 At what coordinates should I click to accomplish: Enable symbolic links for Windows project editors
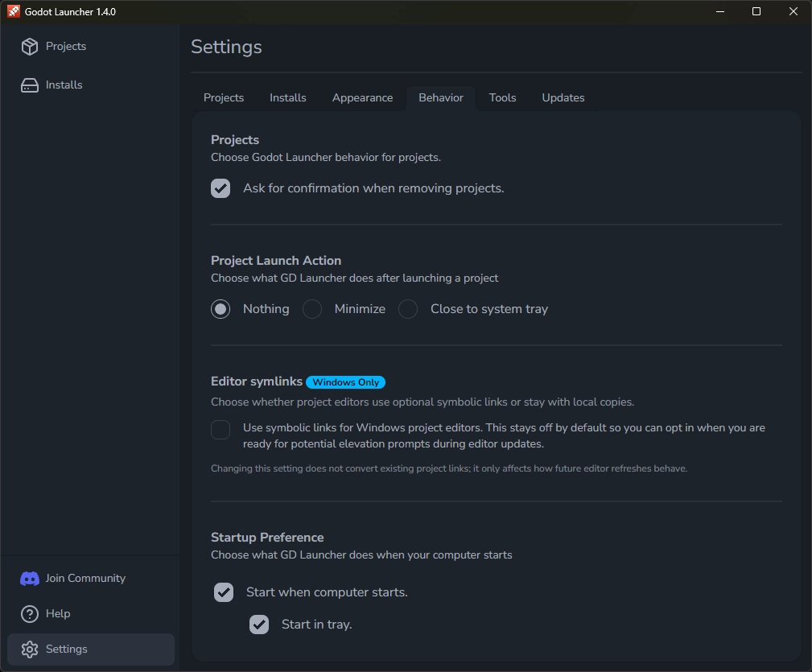coord(221,430)
